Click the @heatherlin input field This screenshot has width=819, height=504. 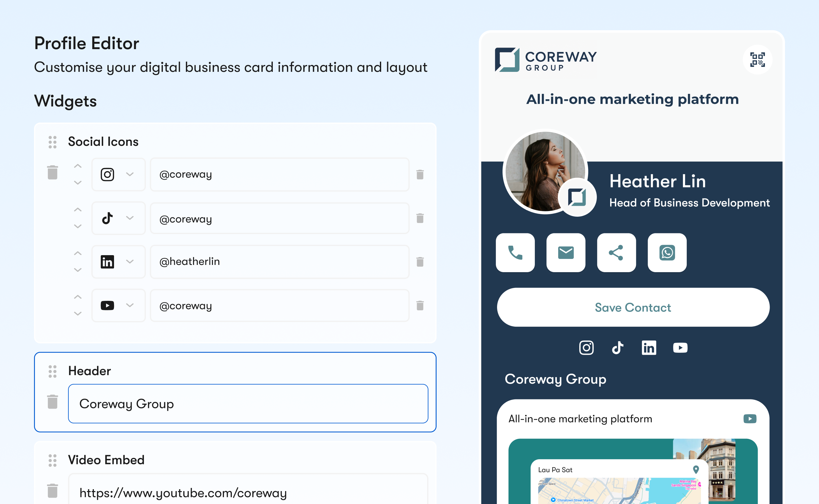tap(279, 262)
